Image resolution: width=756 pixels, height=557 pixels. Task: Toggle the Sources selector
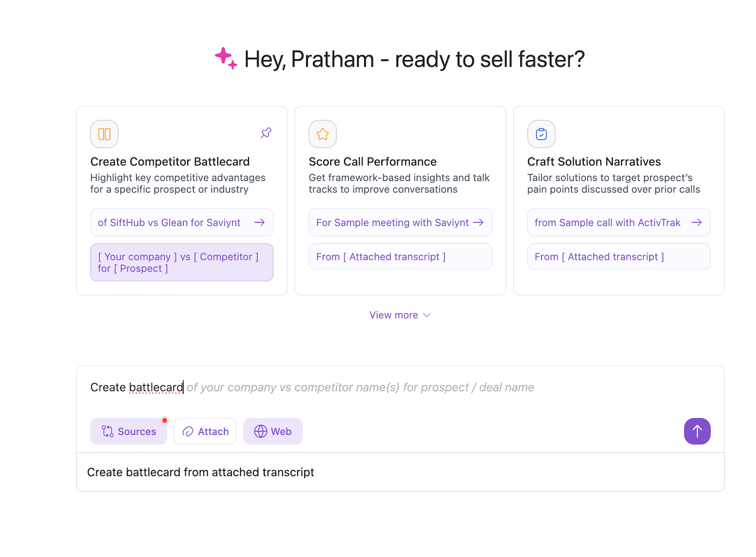[129, 431]
